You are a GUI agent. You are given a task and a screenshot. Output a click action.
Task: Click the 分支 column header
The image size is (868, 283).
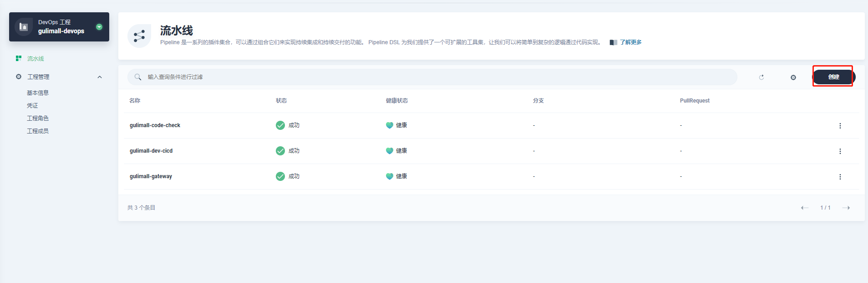538,101
